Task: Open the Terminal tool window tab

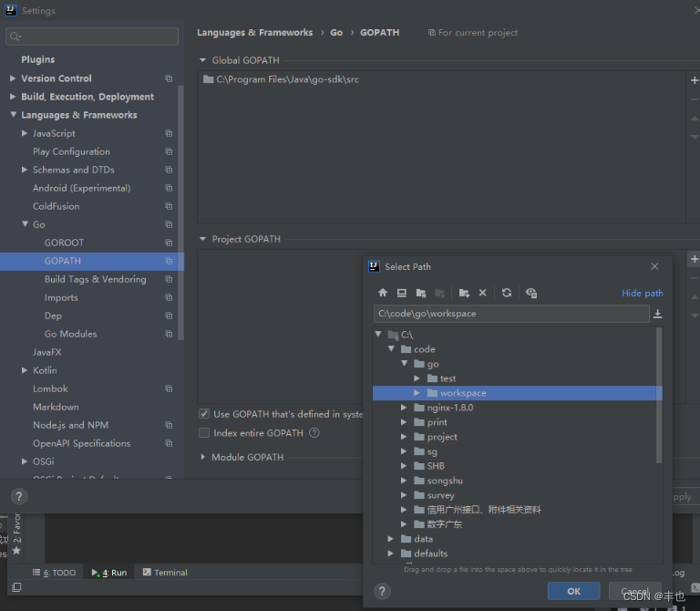Action: pos(165,573)
